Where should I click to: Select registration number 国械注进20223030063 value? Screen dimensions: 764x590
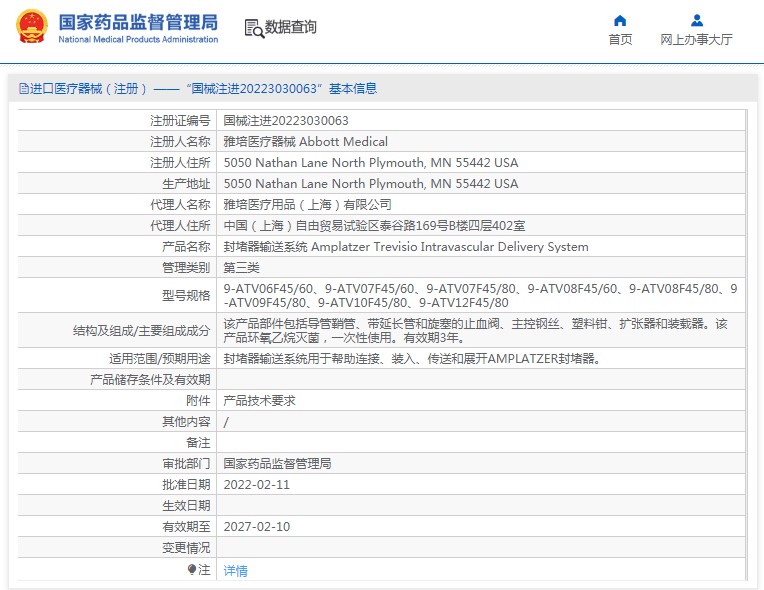pyautogui.click(x=286, y=120)
